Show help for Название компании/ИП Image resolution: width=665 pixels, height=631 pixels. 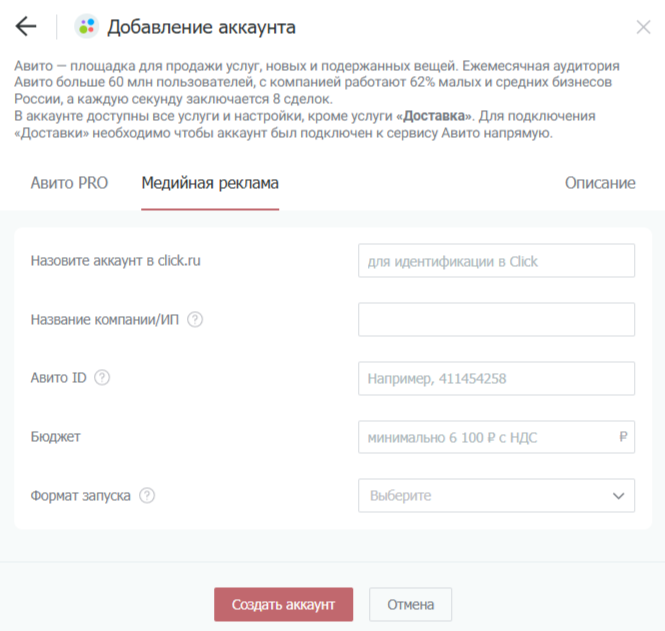(195, 320)
